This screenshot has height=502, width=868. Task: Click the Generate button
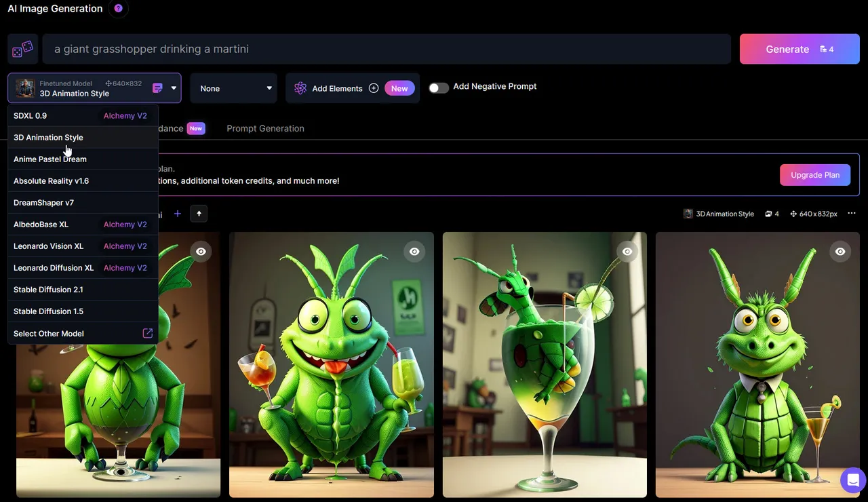point(800,49)
